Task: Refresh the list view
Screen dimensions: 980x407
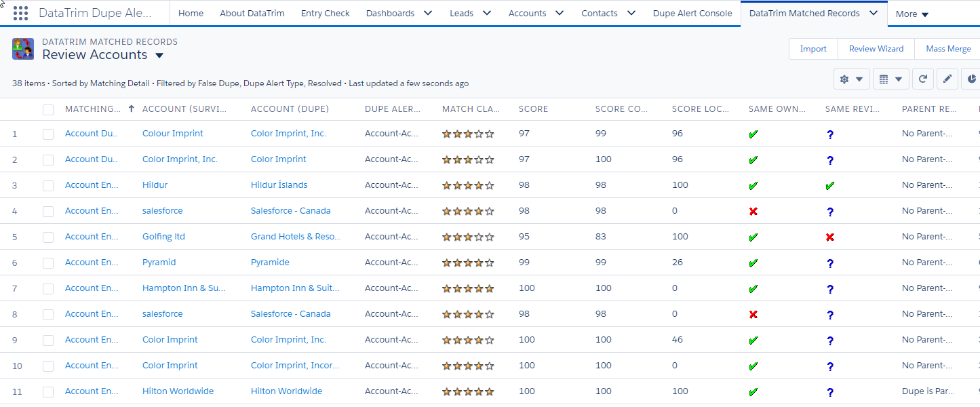Action: pos(922,79)
